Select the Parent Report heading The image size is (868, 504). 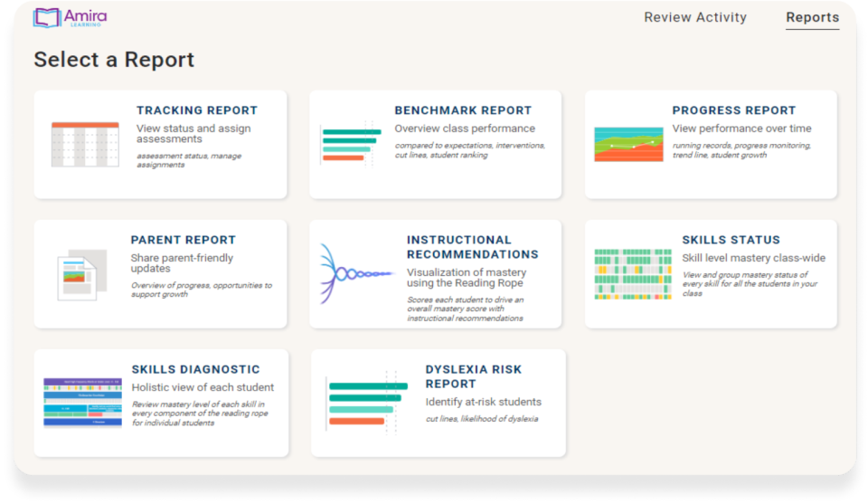(x=184, y=240)
